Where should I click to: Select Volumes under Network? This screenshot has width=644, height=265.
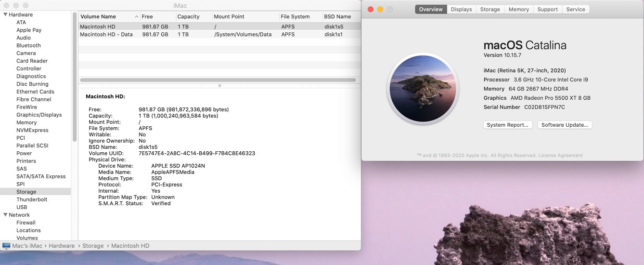27,238
